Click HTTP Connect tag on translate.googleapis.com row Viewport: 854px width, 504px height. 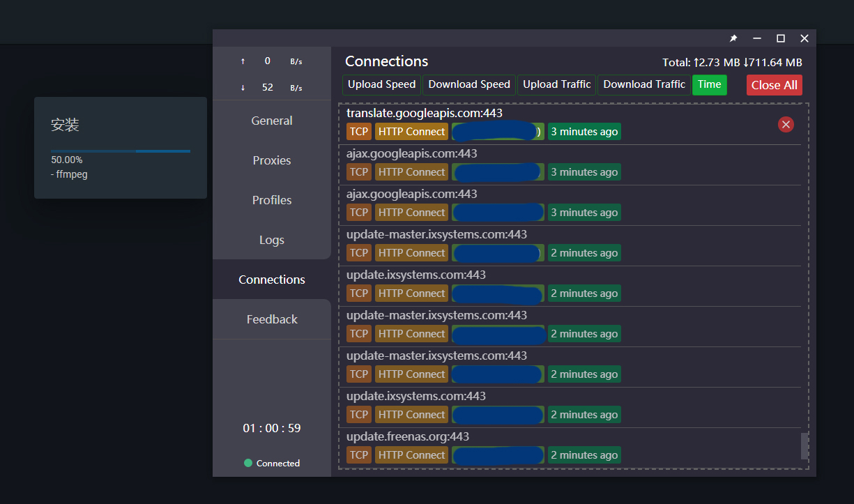pyautogui.click(x=411, y=132)
